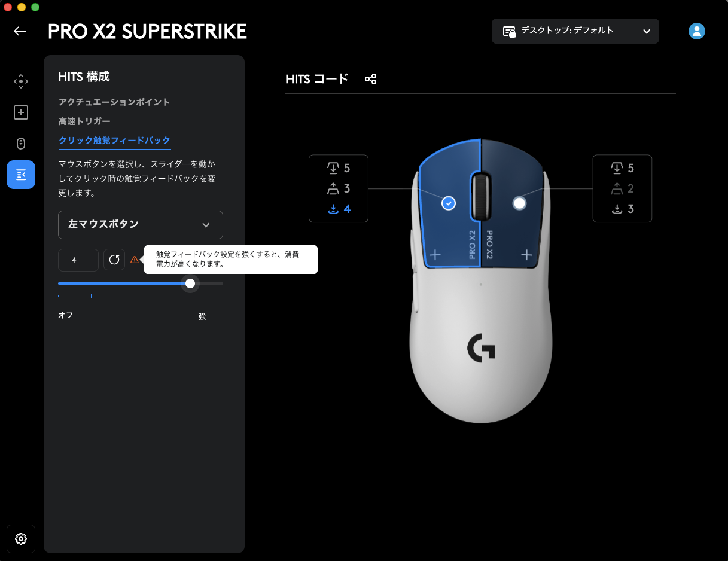This screenshot has width=728, height=561.
Task: Select the left mouse button circle on mouse image
Action: pyautogui.click(x=447, y=203)
